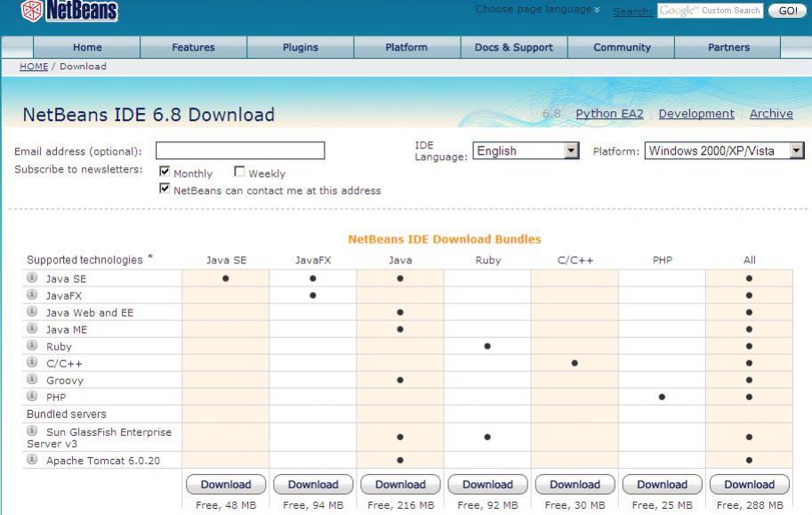Click the 'Free, 30 MB' size text
Screen dimensions: 812x515
tap(575, 505)
